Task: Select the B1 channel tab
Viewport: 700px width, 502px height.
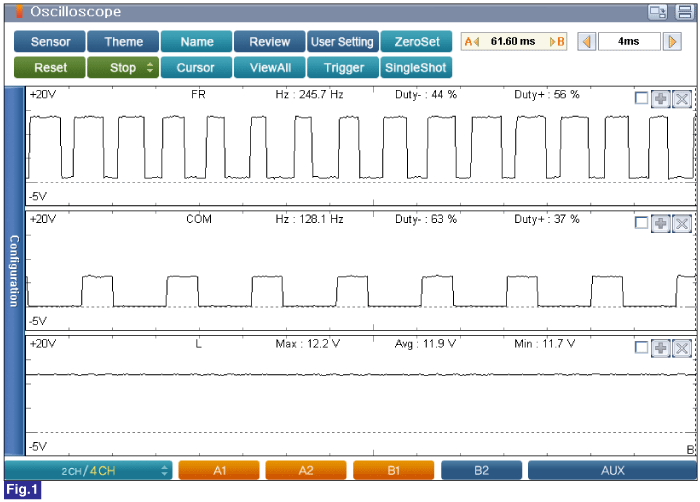Action: click(x=393, y=470)
